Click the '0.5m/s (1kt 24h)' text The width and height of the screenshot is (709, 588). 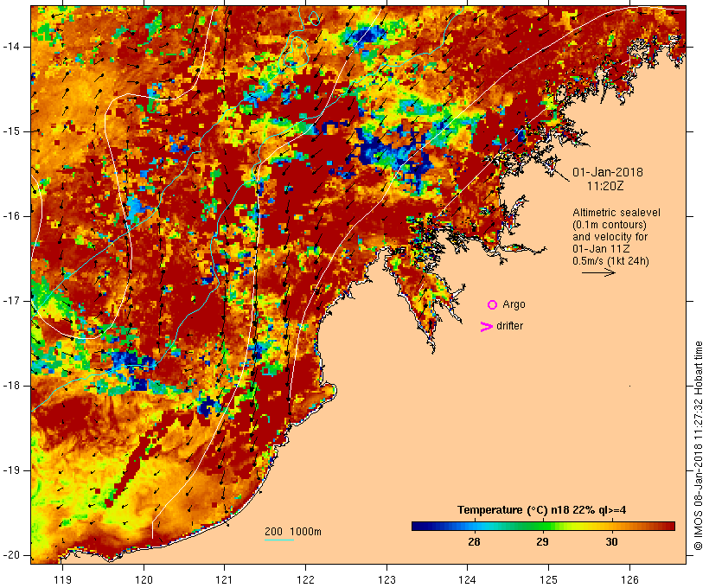point(611,261)
